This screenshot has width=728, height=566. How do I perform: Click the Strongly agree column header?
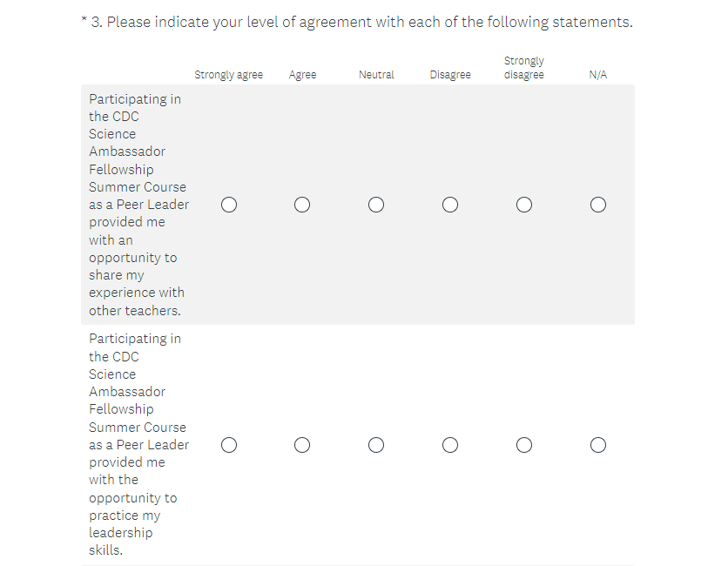228,75
